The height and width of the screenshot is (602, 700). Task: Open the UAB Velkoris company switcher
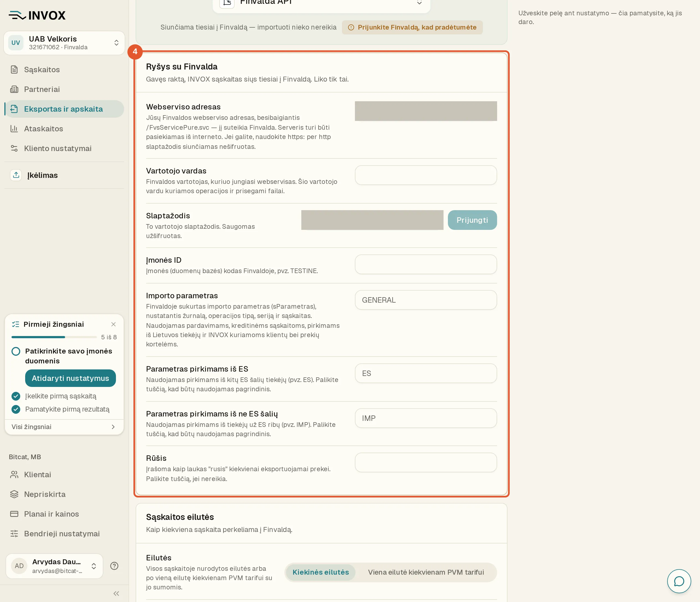click(64, 43)
